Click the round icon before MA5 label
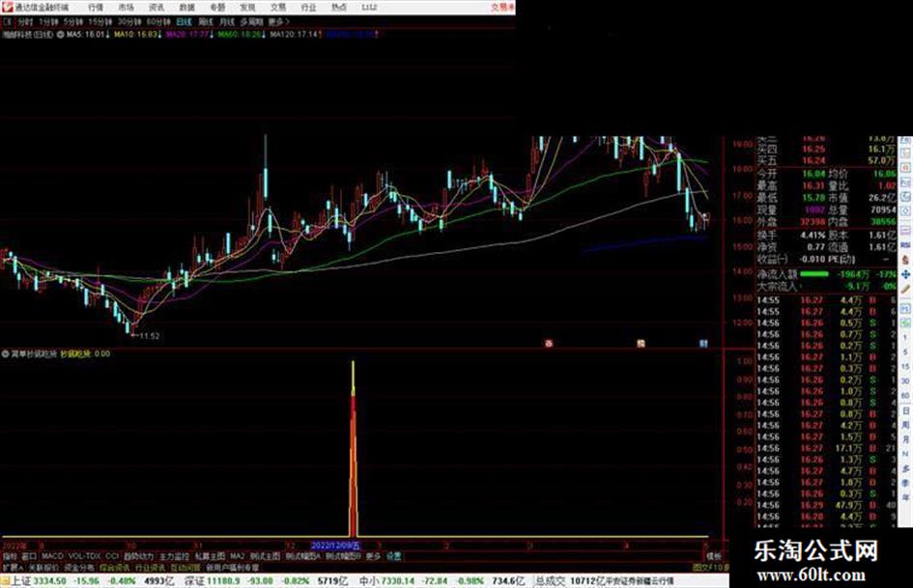This screenshot has height=588, width=913. (61, 35)
